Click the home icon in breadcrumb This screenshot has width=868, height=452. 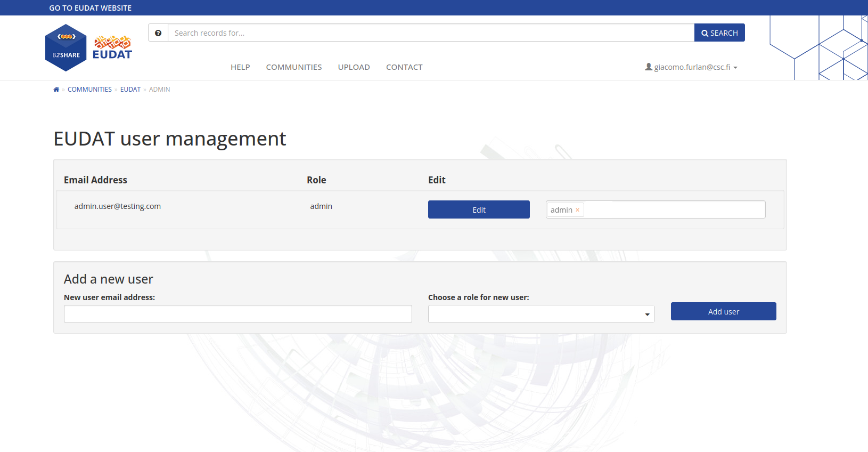click(x=56, y=90)
